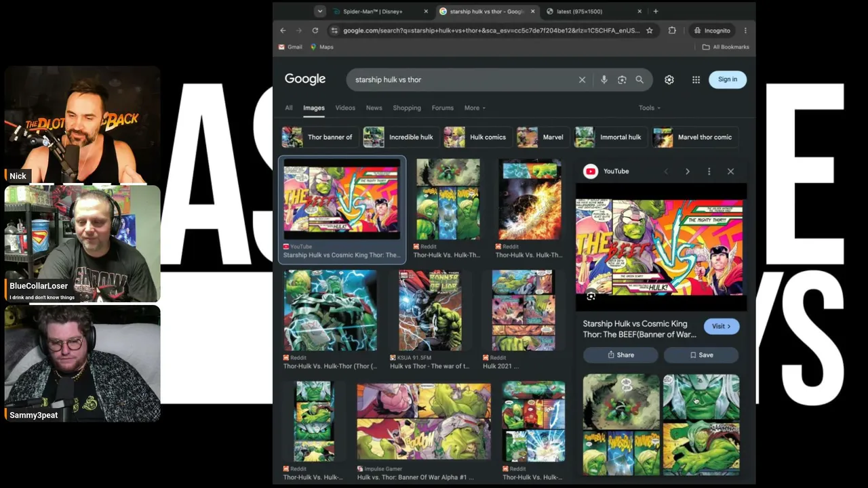Viewport: 868px width, 488px height.
Task: Click the large preview image of THE BEEF
Action: pyautogui.click(x=661, y=247)
